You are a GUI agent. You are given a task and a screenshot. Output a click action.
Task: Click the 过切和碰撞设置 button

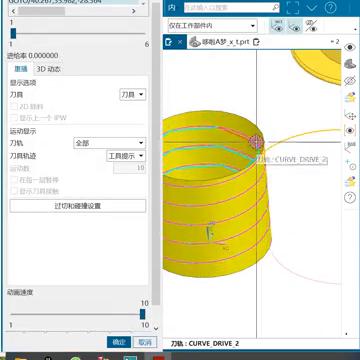[x=78, y=206]
